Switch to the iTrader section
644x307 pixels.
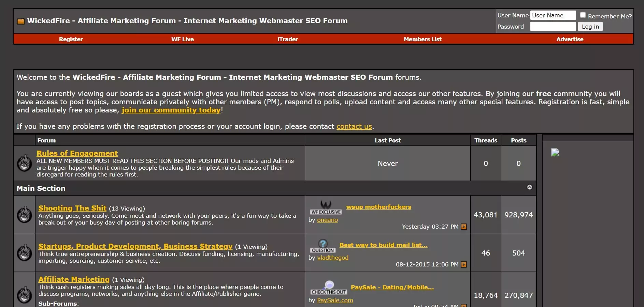pos(287,39)
